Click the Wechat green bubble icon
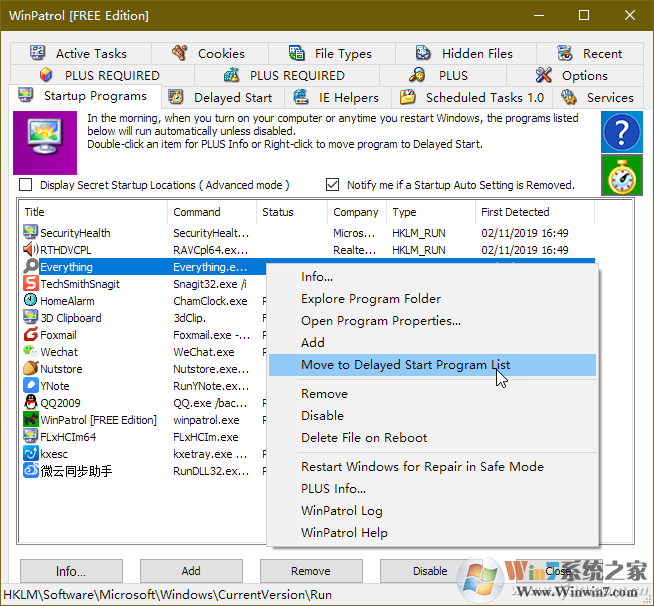This screenshot has width=654, height=606. [30, 352]
